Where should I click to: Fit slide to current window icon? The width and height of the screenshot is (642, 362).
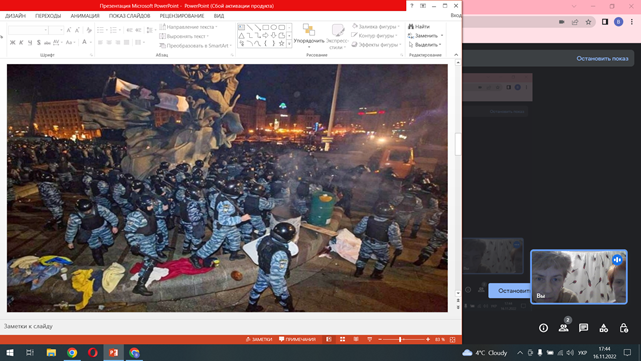point(452,339)
